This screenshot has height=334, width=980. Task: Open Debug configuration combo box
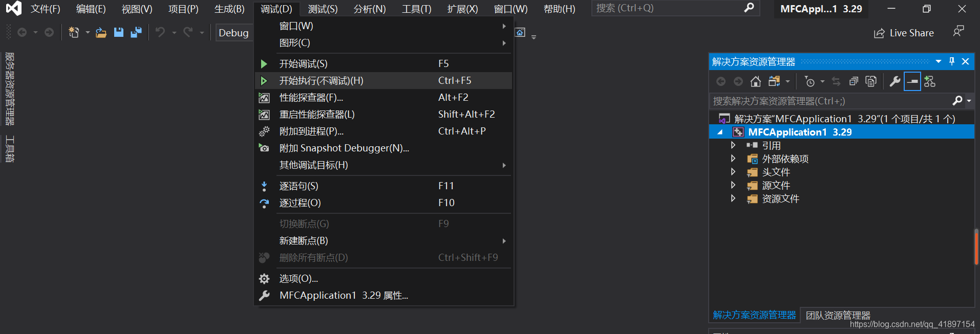coord(235,33)
